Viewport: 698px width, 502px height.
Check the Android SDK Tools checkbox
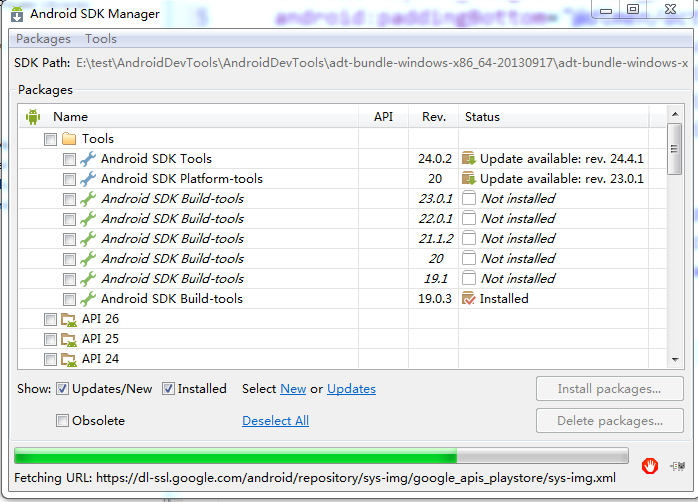pos(69,159)
